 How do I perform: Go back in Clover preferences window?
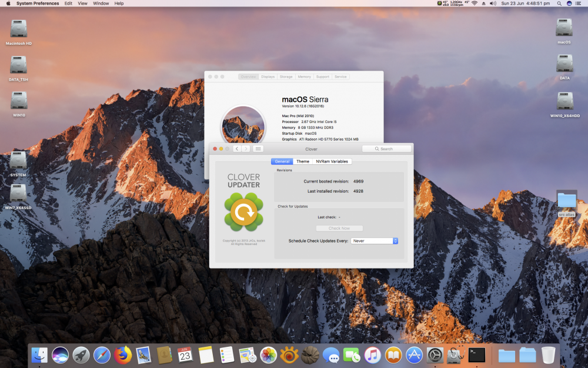(x=237, y=149)
